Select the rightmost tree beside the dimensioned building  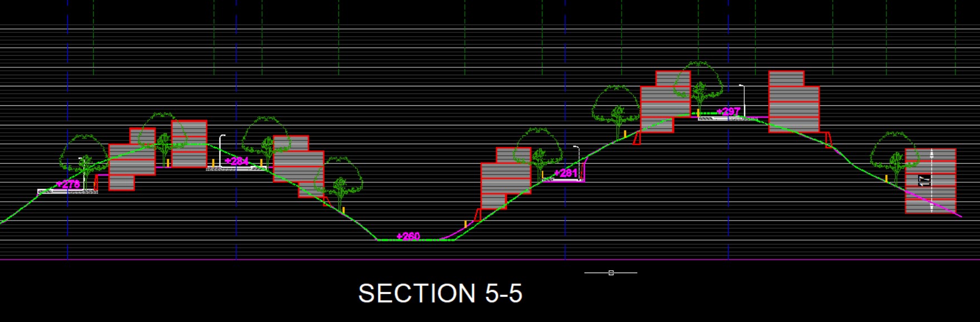click(894, 153)
